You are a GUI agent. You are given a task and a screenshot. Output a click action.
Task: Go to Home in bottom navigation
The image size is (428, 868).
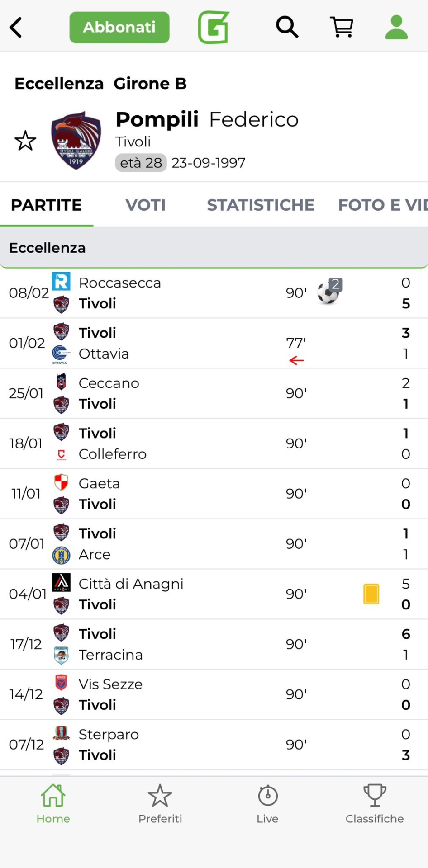point(53,805)
